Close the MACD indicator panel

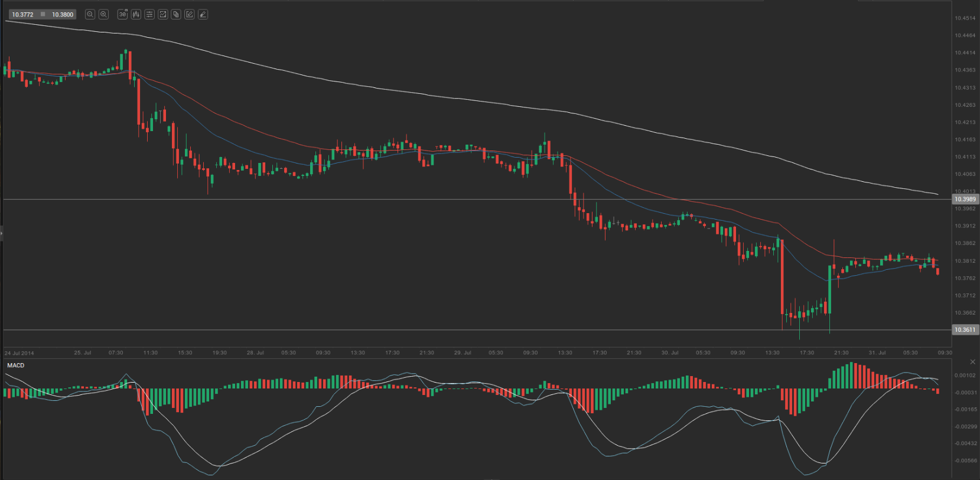click(972, 362)
